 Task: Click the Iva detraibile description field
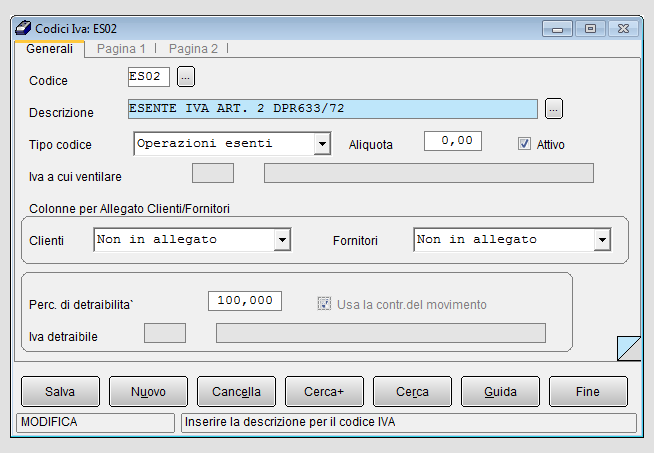pos(381,333)
